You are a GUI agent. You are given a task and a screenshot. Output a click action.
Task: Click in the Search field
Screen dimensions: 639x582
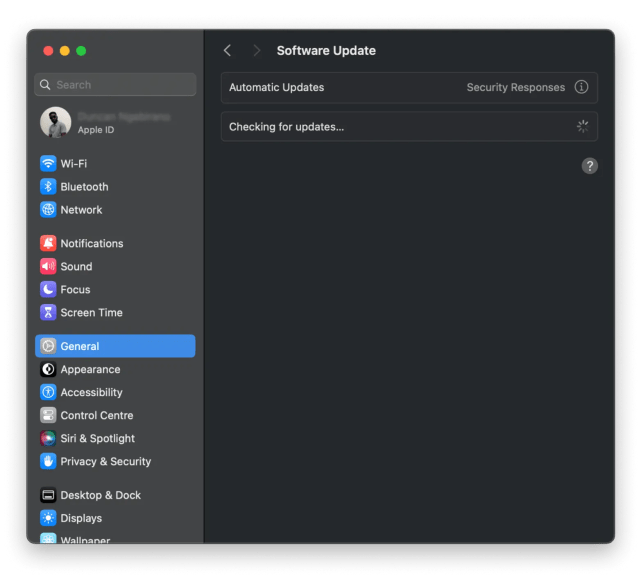115,85
